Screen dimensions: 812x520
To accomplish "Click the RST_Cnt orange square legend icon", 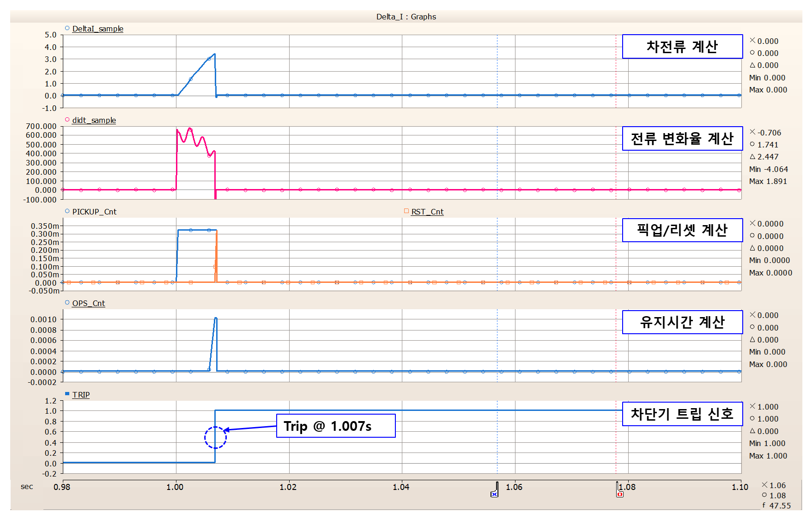I will 406,211.
